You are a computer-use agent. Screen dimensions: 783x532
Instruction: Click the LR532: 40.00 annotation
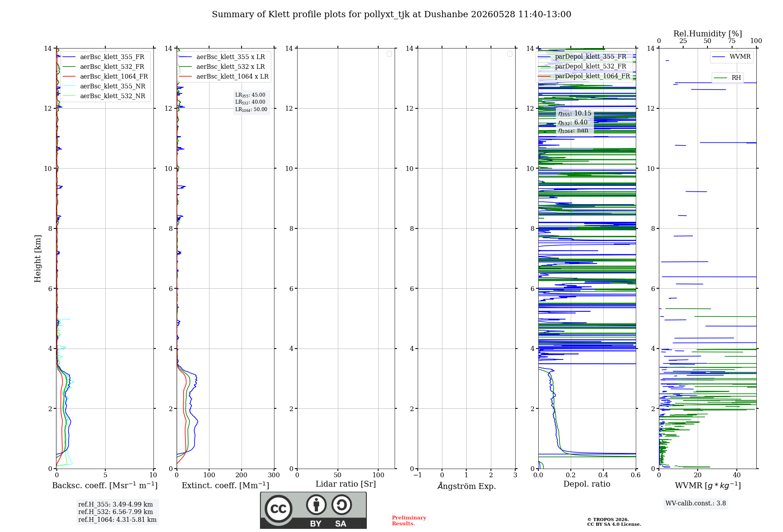[250, 102]
